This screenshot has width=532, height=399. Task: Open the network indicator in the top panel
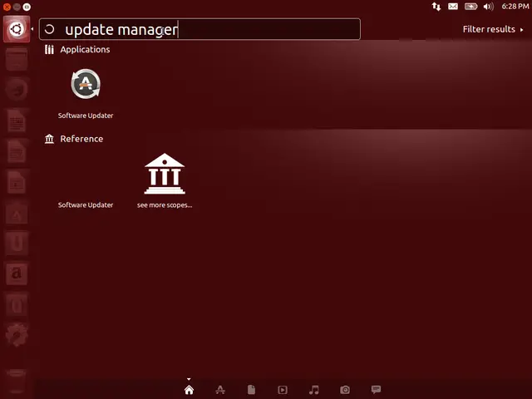click(436, 7)
